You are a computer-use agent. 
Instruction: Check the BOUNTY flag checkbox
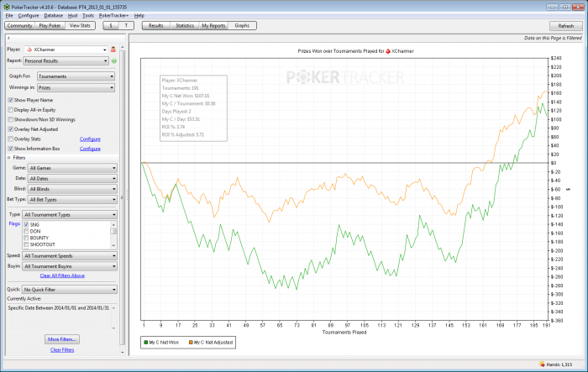coord(27,238)
